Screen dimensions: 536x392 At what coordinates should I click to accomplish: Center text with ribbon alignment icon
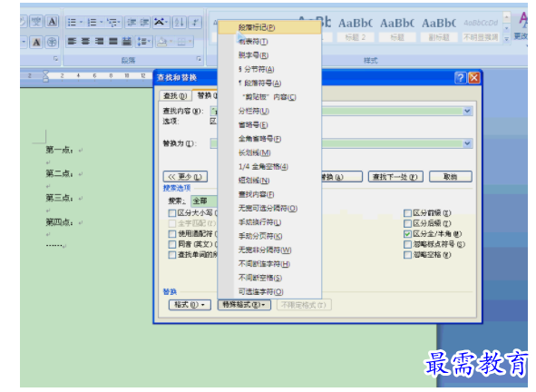point(85,42)
